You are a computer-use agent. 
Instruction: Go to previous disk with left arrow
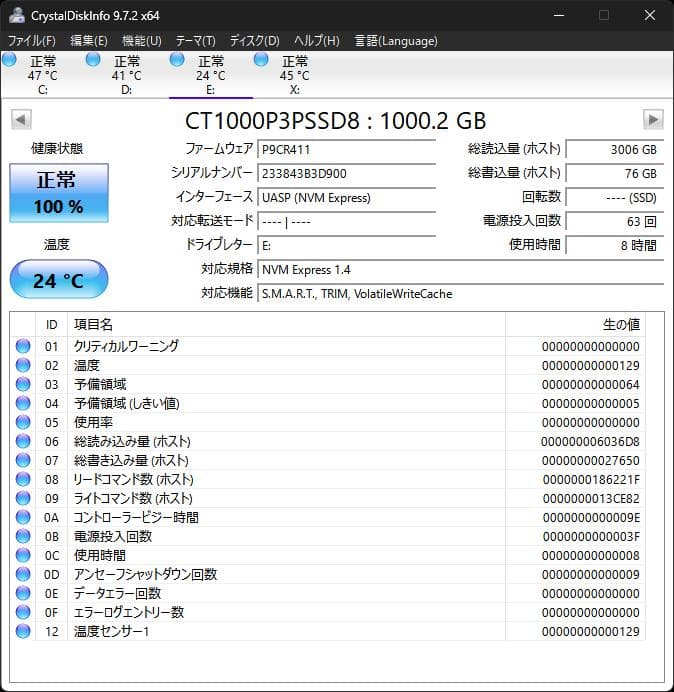click(x=21, y=120)
